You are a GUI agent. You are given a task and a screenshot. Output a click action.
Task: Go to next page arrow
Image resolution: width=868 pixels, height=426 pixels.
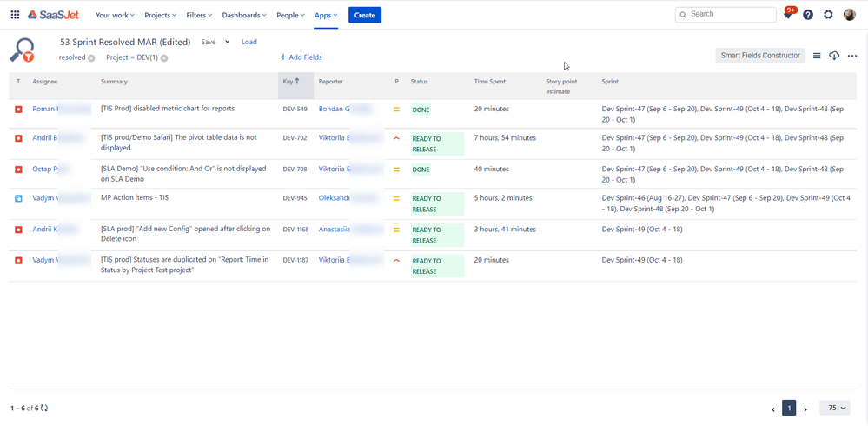pos(805,409)
